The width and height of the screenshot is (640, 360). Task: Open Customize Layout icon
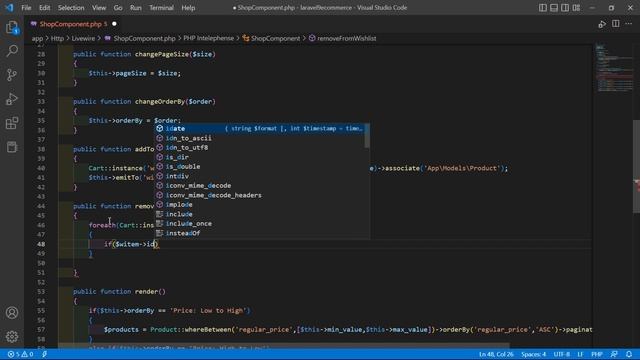click(x=576, y=8)
